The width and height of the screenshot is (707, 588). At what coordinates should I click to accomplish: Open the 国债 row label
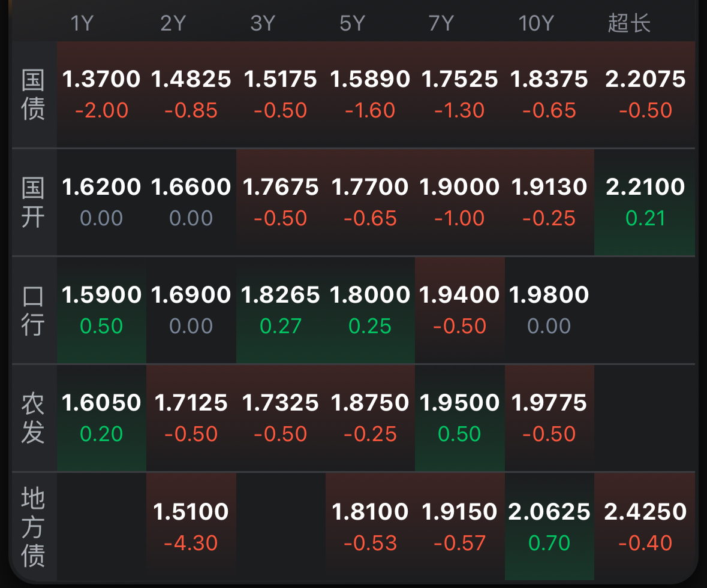click(34, 94)
